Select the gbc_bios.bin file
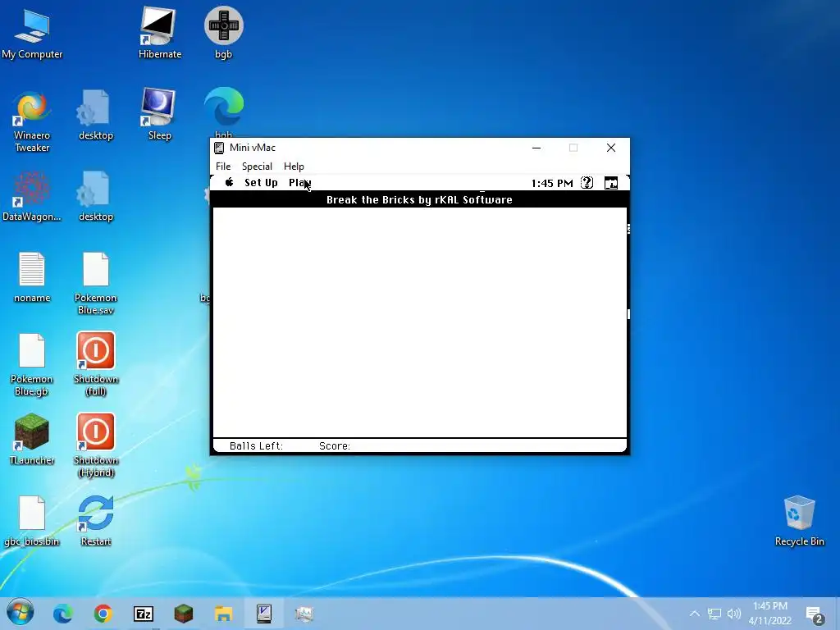The image size is (840, 630). (32, 521)
